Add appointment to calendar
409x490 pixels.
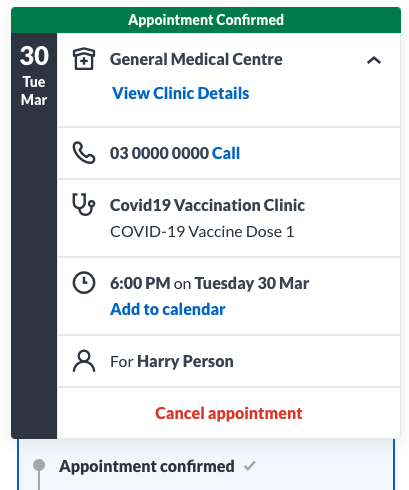[168, 309]
